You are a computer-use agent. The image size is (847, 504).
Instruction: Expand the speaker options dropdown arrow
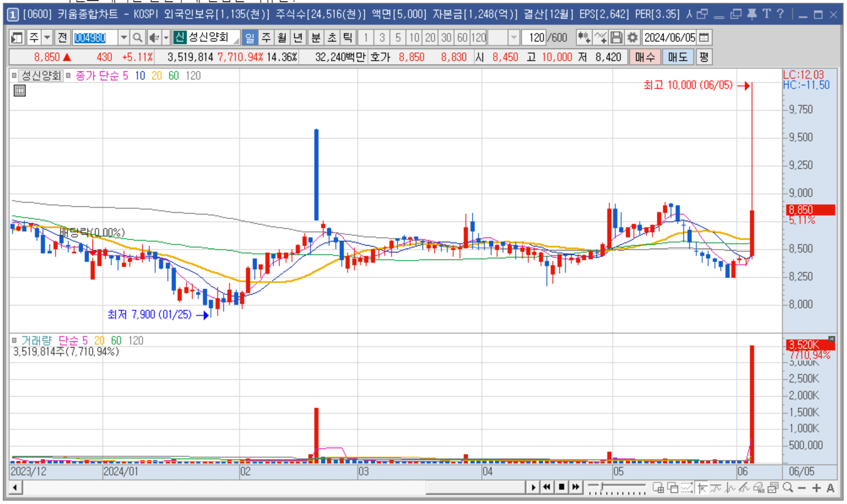pos(166,38)
